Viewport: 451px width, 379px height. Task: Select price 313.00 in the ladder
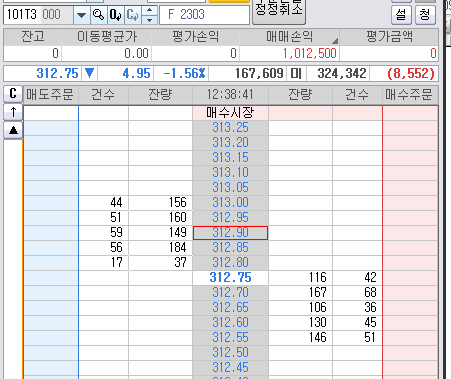(230, 203)
